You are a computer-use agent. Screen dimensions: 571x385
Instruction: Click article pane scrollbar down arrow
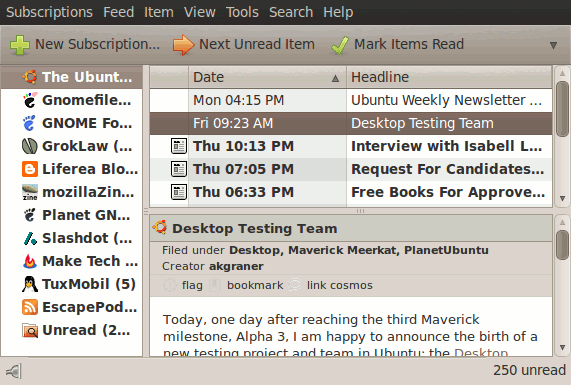coord(562,347)
